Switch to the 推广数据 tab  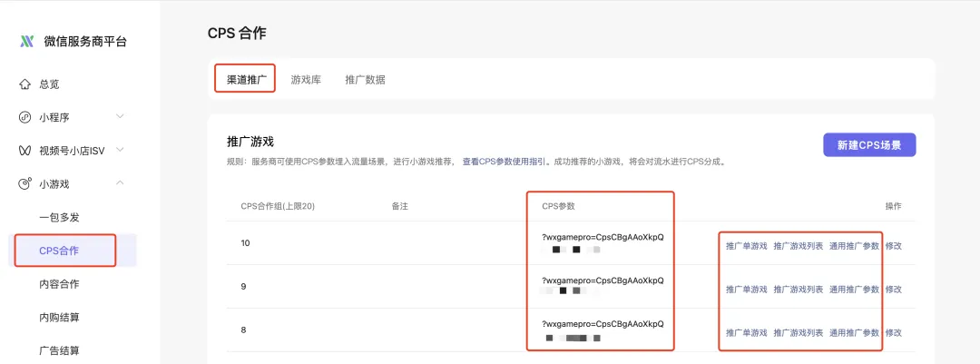point(365,80)
